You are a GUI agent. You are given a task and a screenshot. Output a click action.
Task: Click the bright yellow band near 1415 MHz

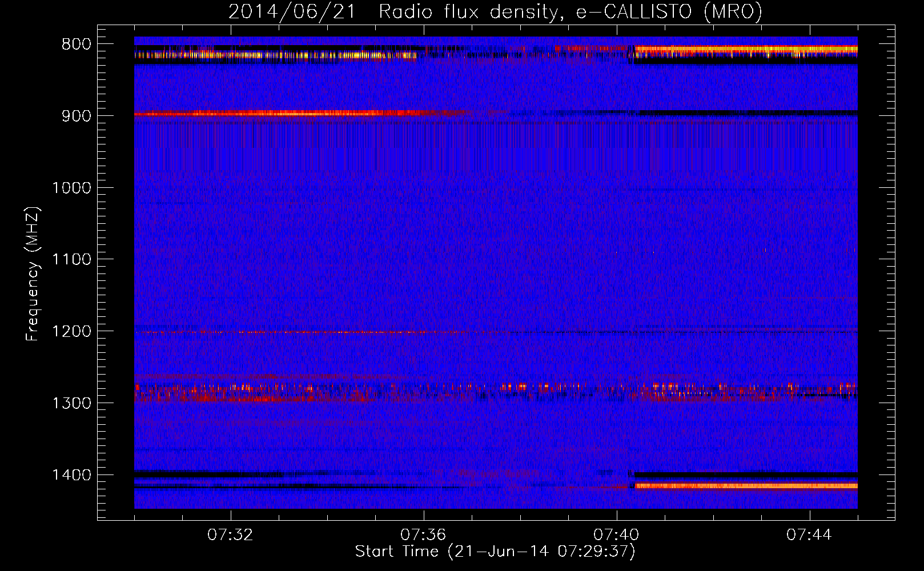click(746, 486)
